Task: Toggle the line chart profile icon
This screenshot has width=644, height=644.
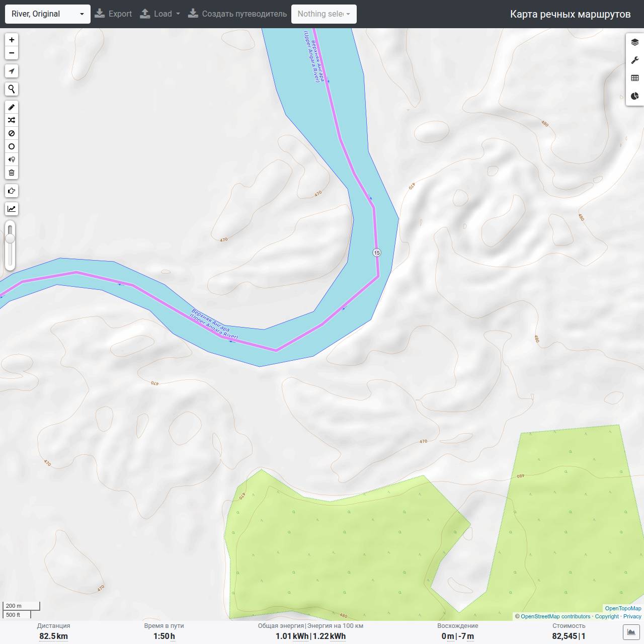Action: 12,209
